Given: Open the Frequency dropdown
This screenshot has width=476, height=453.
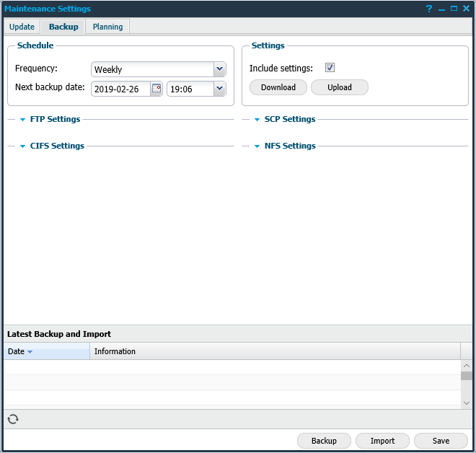Looking at the screenshot, I should point(219,69).
